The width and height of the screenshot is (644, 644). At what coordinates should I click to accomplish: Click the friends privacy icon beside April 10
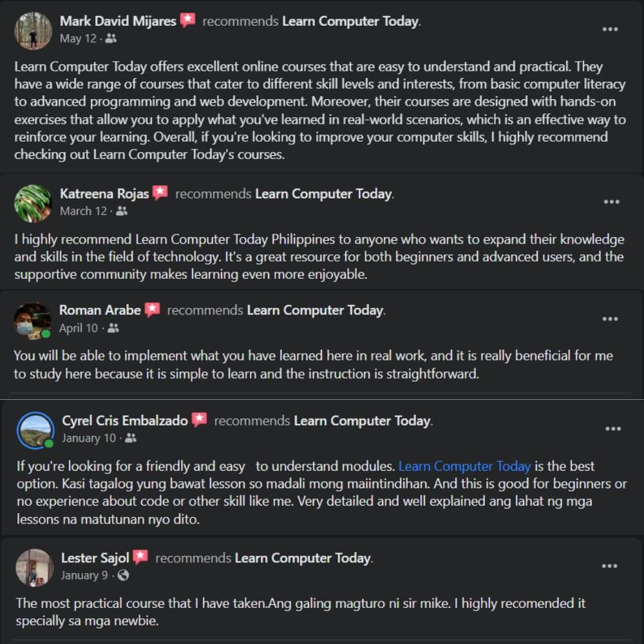pyautogui.click(x=113, y=328)
